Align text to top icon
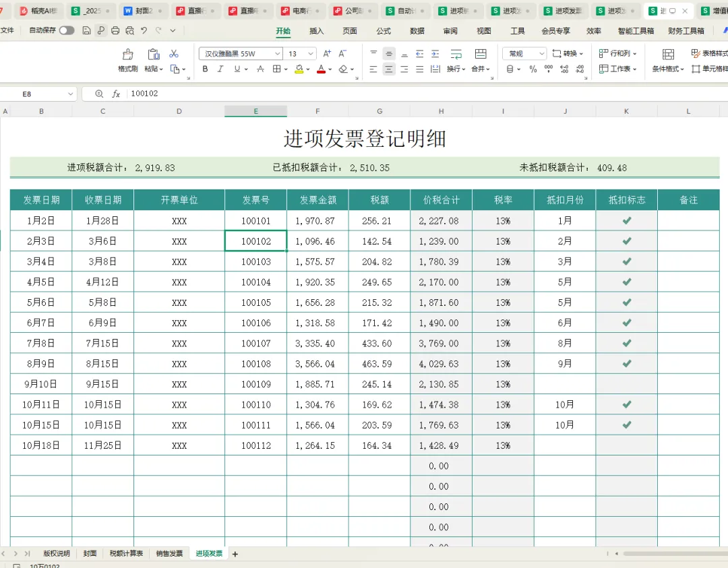Image resolution: width=728 pixels, height=568 pixels. tap(373, 53)
